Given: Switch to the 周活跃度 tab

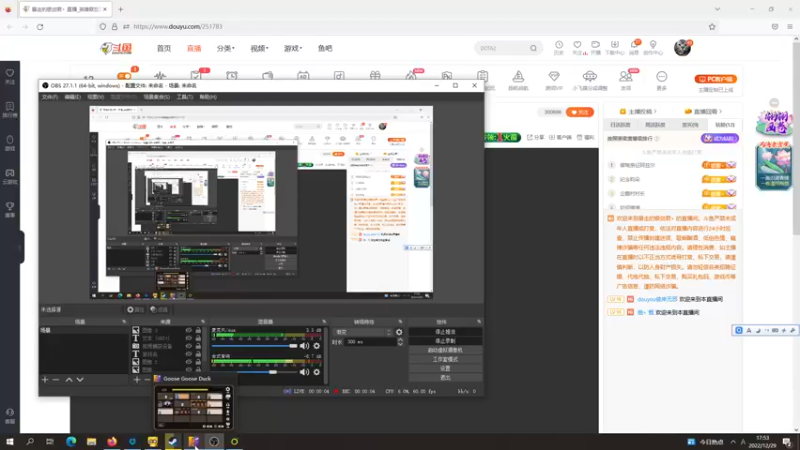Looking at the screenshot, I should tap(655, 125).
